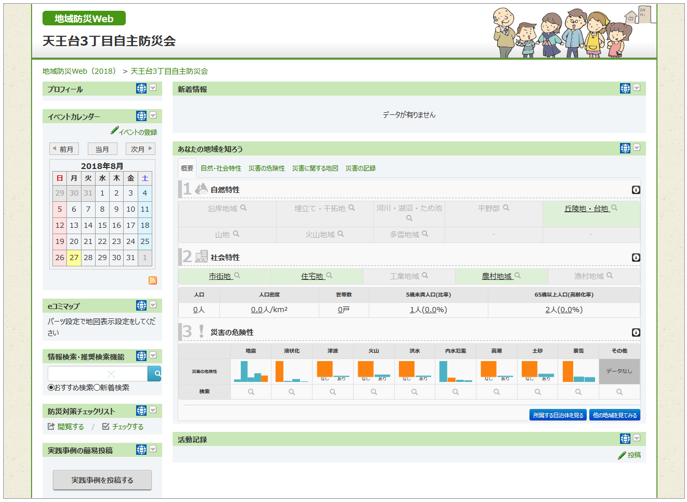Switch to the 災害の危険性 tab
This screenshot has height=502, width=687.
coord(266,169)
